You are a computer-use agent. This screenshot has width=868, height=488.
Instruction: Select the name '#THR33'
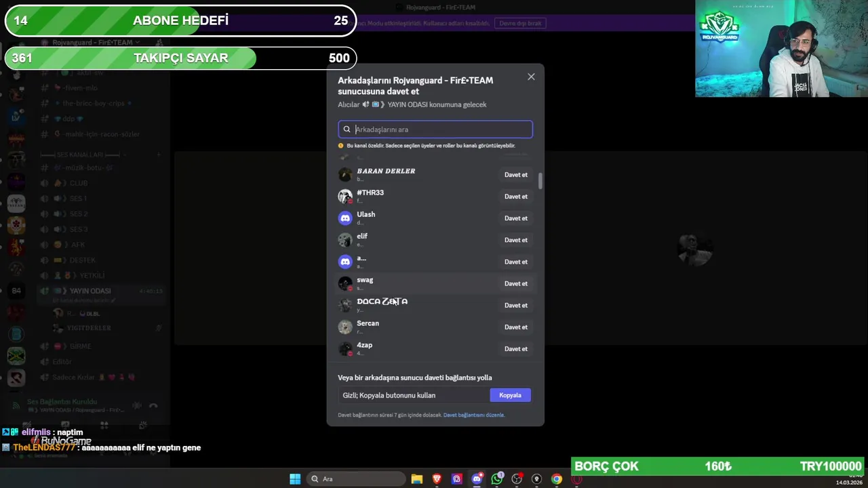pyautogui.click(x=370, y=192)
